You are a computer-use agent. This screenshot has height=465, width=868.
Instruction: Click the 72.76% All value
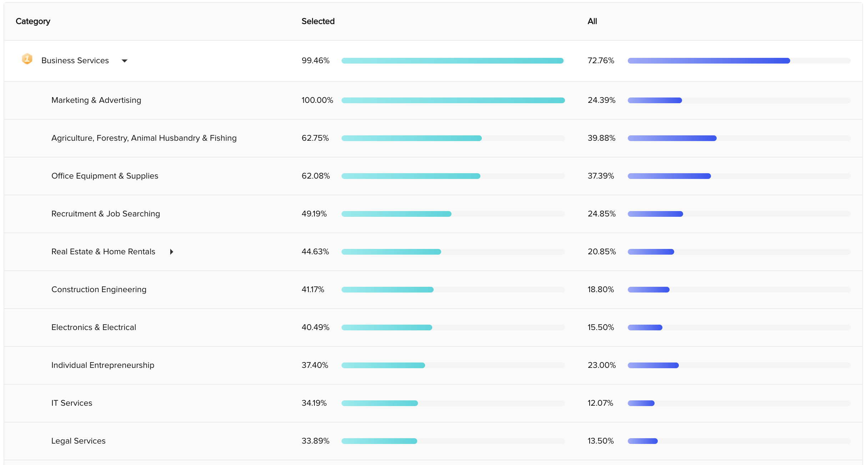601,61
